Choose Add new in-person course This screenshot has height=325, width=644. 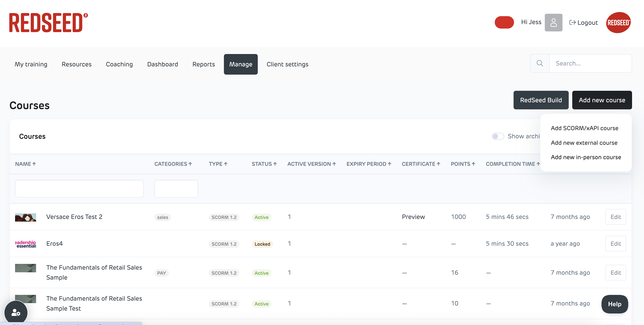coord(586,157)
